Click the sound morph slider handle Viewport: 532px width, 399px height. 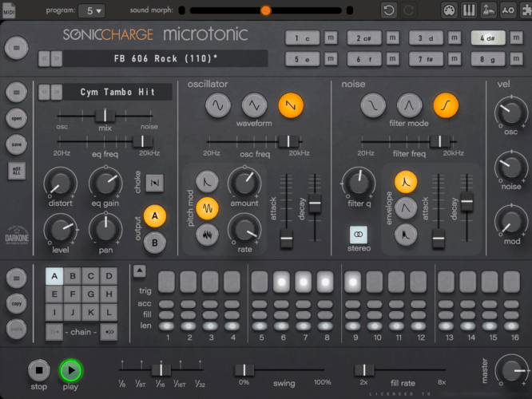coord(266,10)
